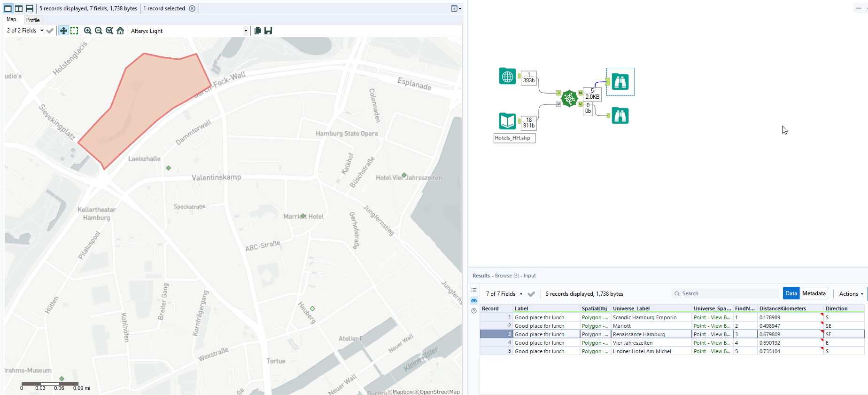Save the map image with disk icon

(x=268, y=31)
